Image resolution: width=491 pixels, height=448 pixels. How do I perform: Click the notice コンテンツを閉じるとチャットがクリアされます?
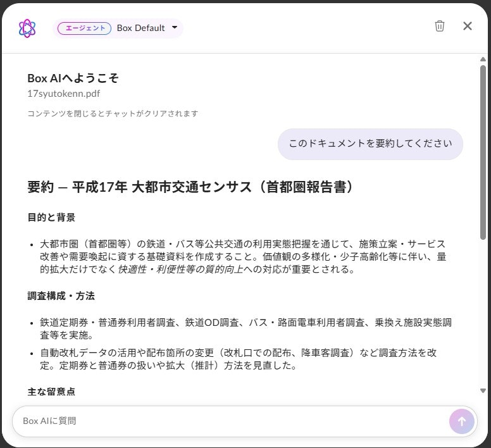click(x=113, y=113)
